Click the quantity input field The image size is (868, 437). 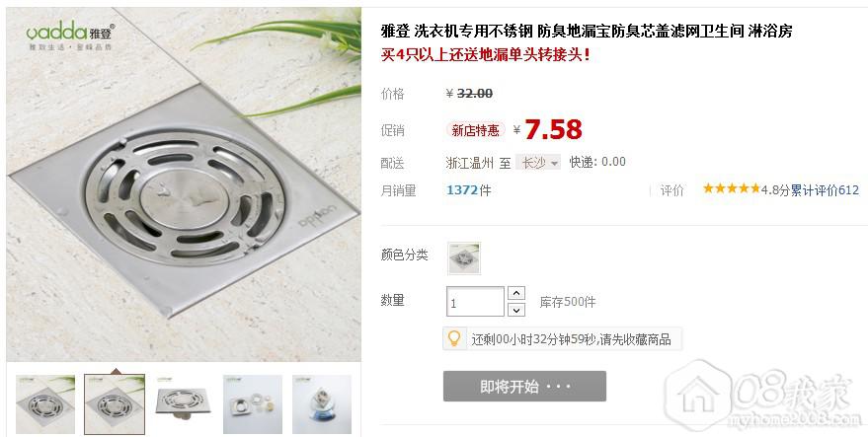click(x=475, y=302)
